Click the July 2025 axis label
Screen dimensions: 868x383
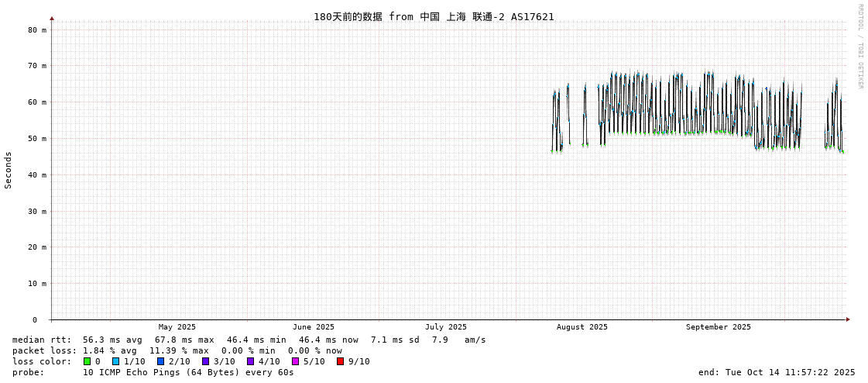446,327
